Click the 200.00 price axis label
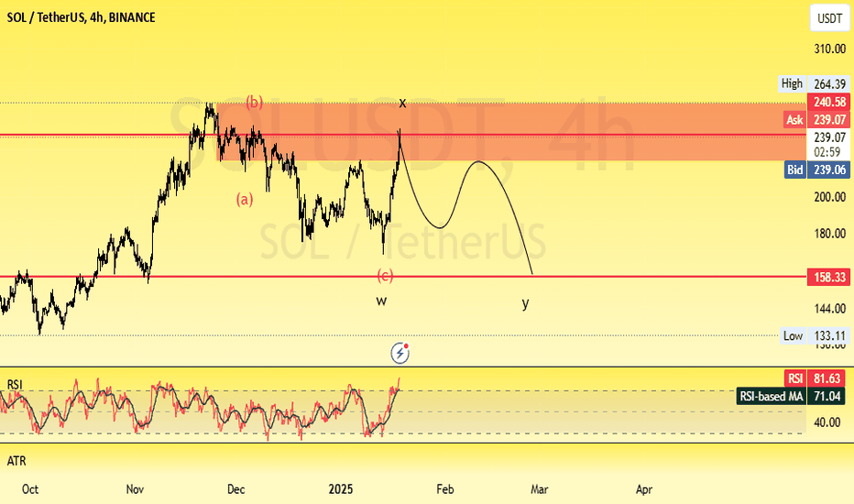Image resolution: width=854 pixels, height=504 pixels. pos(829,197)
